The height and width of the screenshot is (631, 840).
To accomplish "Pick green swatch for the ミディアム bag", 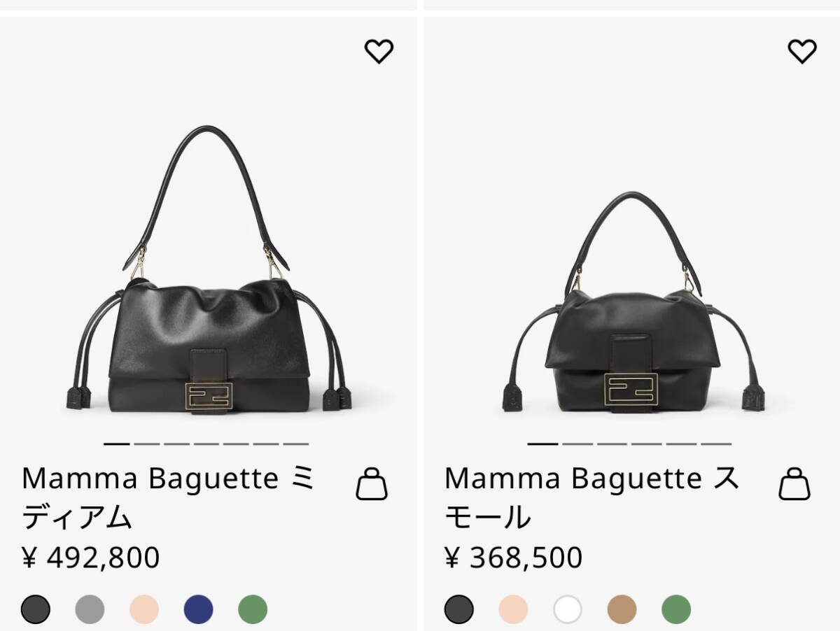I will click(x=253, y=609).
